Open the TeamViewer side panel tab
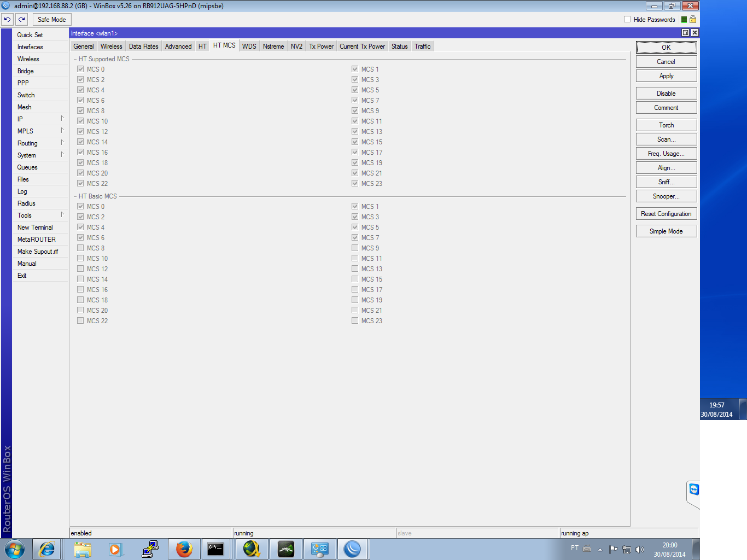 point(694,489)
